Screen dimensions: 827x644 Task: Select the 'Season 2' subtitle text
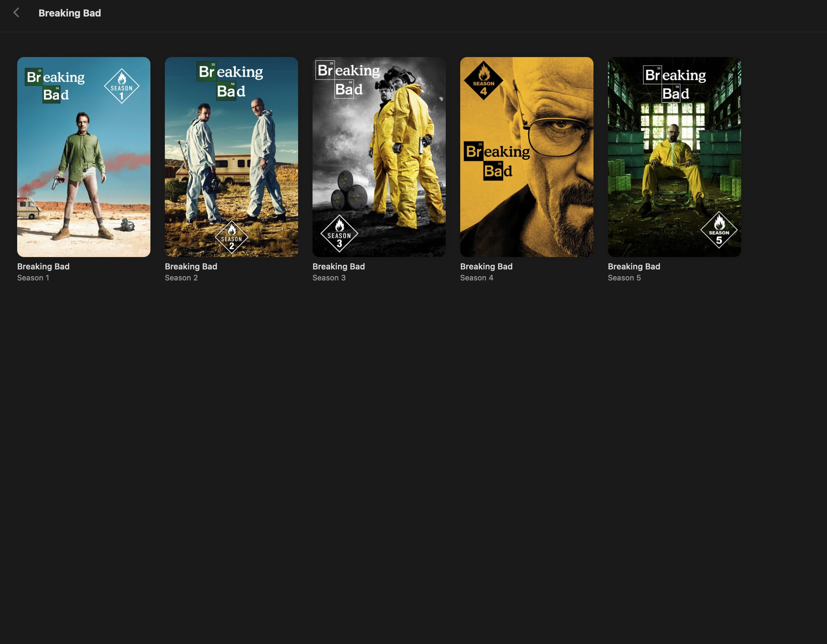click(181, 278)
